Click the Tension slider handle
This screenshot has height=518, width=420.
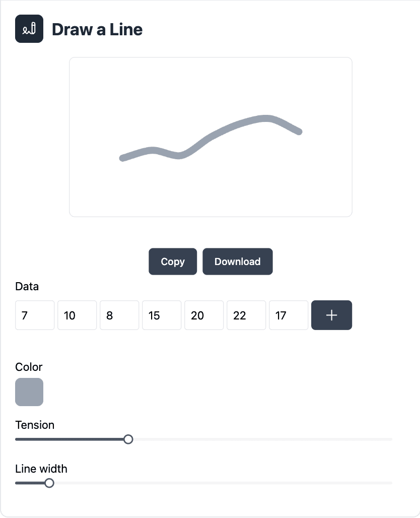[128, 439]
